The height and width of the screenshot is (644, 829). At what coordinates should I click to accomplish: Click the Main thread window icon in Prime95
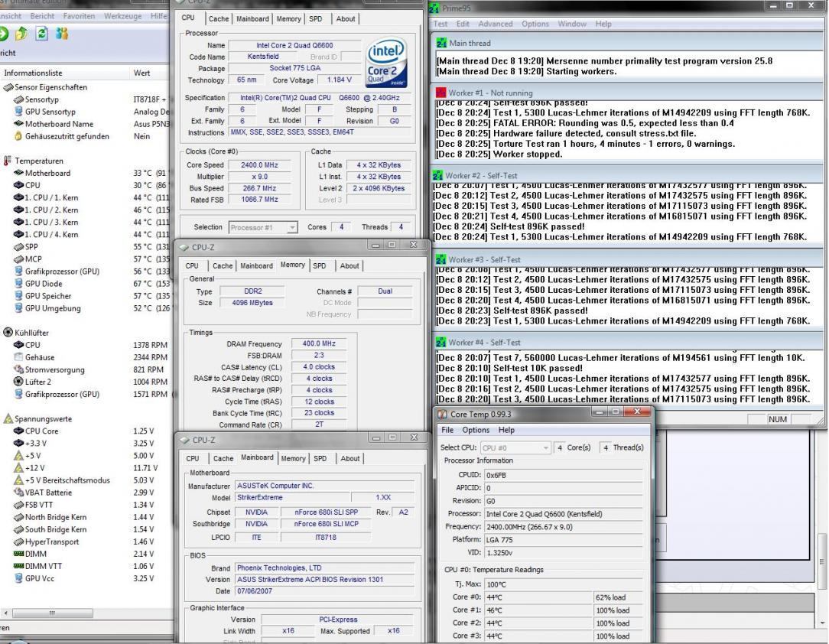[441, 43]
